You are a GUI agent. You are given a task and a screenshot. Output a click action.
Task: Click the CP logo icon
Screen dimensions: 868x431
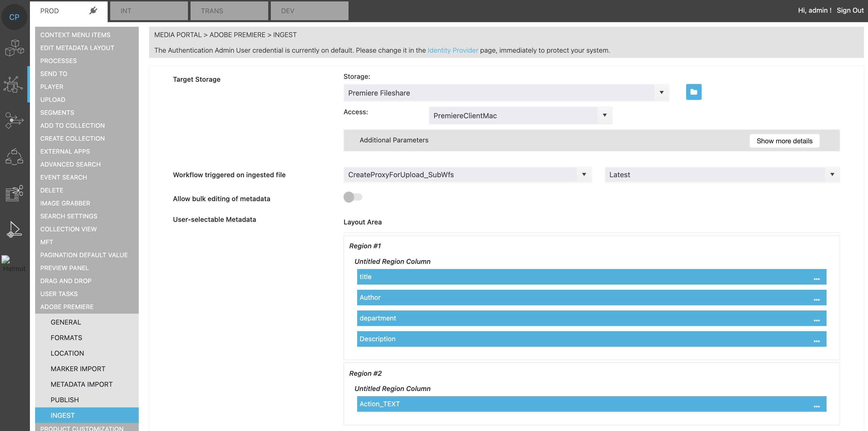click(x=14, y=17)
